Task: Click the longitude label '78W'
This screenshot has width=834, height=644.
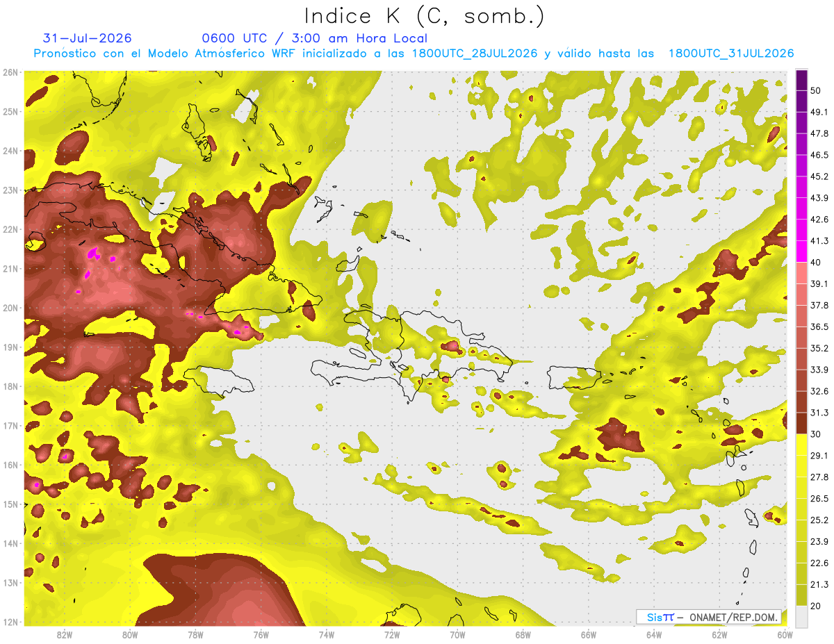Action: 195,635
